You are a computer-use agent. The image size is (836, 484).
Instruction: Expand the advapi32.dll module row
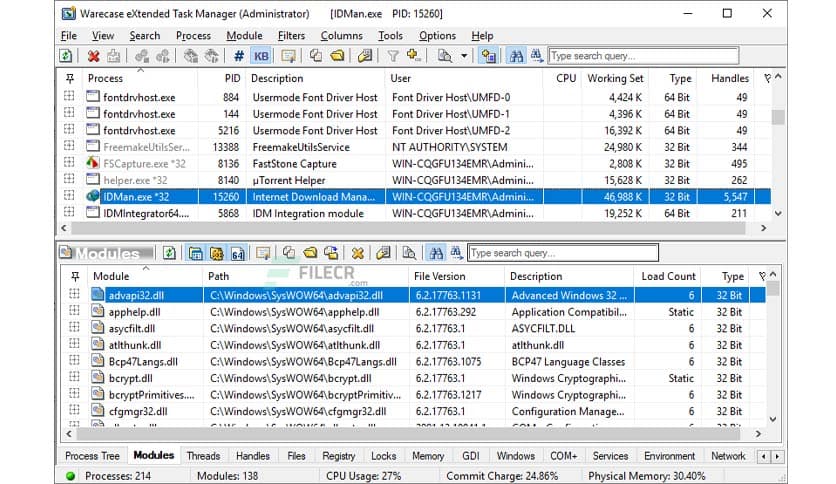(x=74, y=294)
